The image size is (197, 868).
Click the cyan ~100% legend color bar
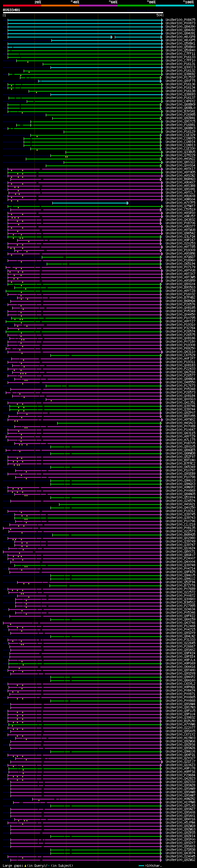point(175,6)
